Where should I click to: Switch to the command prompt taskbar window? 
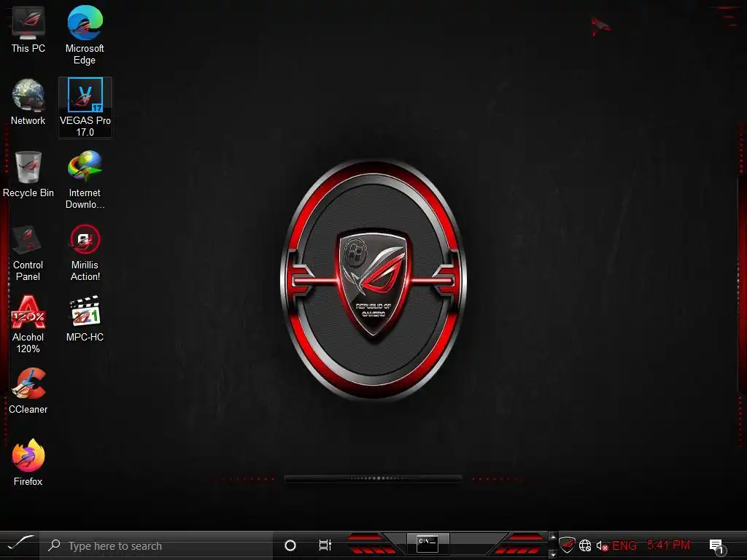point(427,544)
